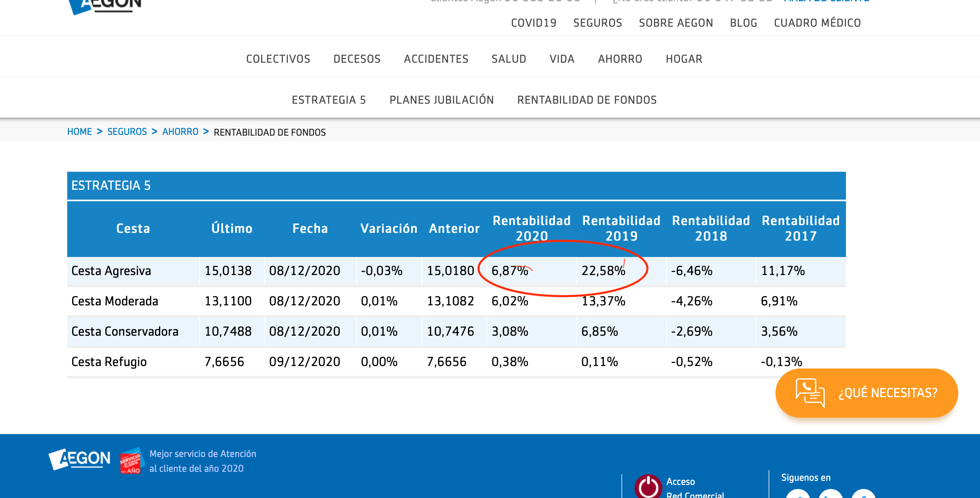Image resolution: width=980 pixels, height=498 pixels.
Task: Click the 6,02% cell for Cesta Moderada
Action: pyautogui.click(x=510, y=301)
